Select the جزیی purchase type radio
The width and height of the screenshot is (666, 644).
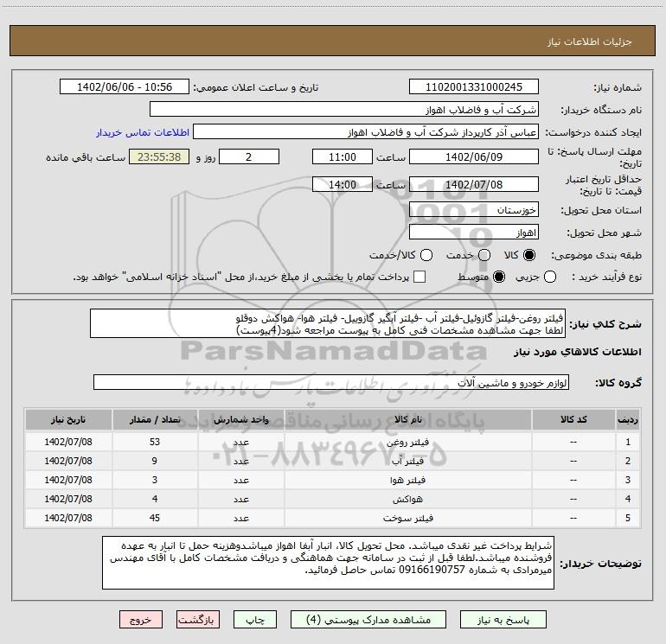pos(550,277)
